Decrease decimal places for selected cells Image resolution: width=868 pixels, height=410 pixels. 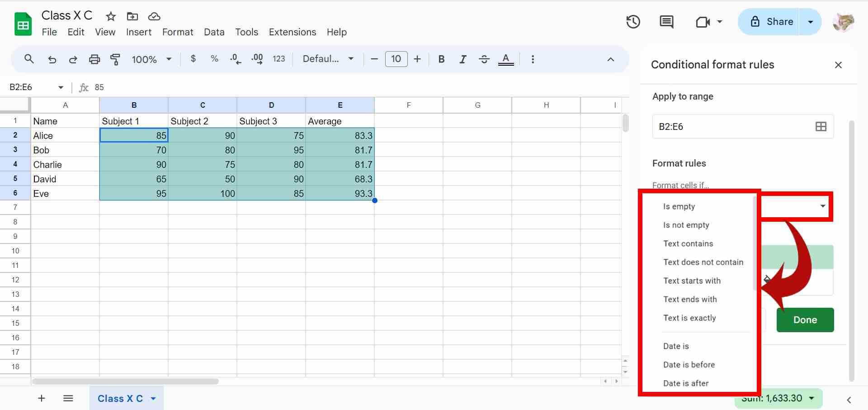(235, 59)
